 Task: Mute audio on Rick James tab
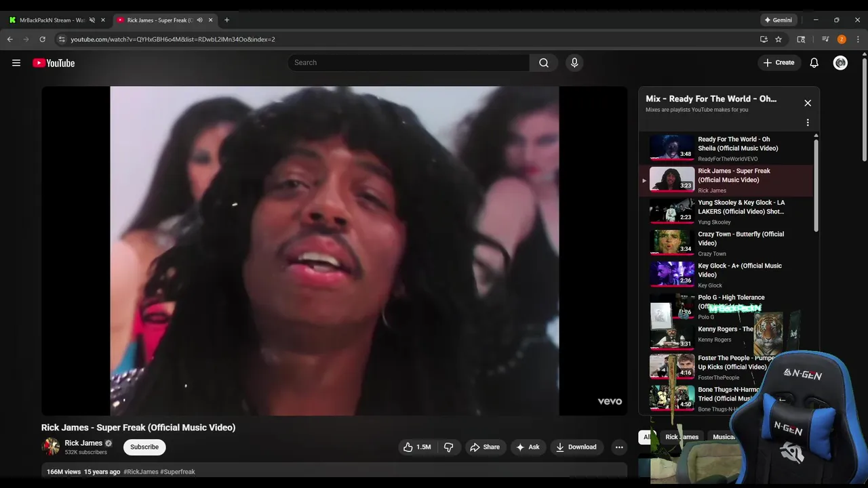point(199,20)
